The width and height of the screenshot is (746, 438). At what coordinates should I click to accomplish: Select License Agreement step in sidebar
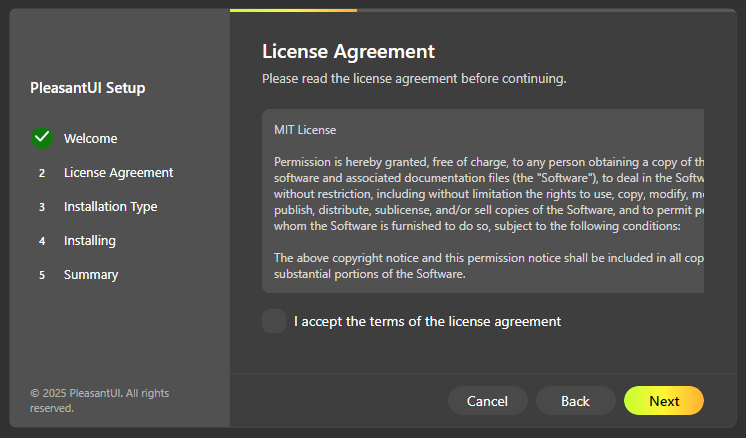pyautogui.click(x=118, y=172)
